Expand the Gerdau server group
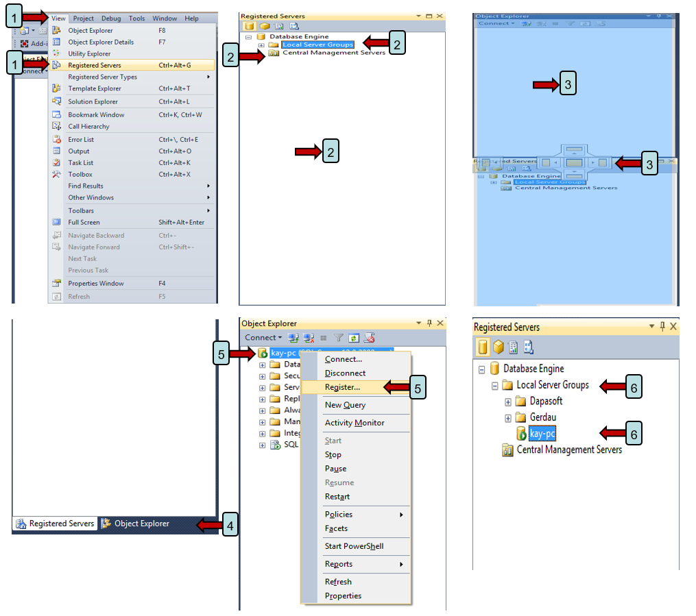Image resolution: width=696 pixels, height=616 pixels. click(508, 418)
